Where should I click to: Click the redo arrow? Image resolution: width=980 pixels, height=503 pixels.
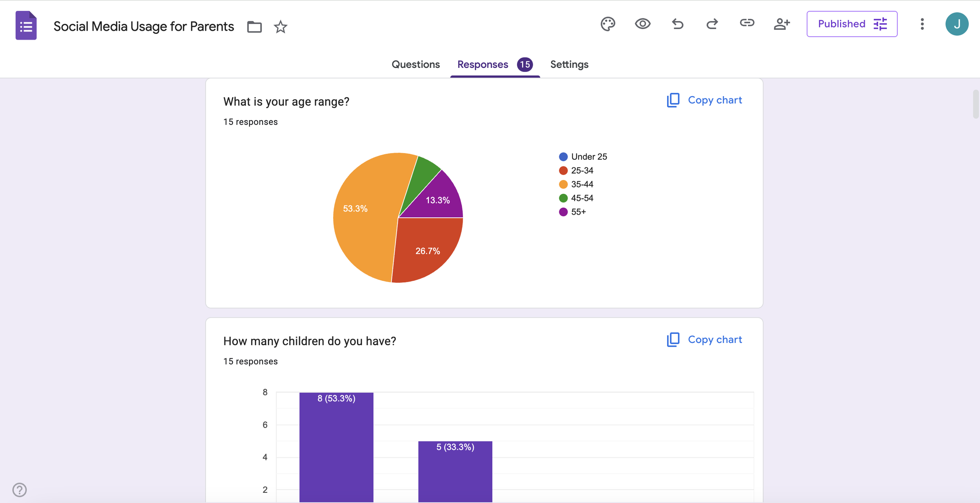pyautogui.click(x=712, y=24)
